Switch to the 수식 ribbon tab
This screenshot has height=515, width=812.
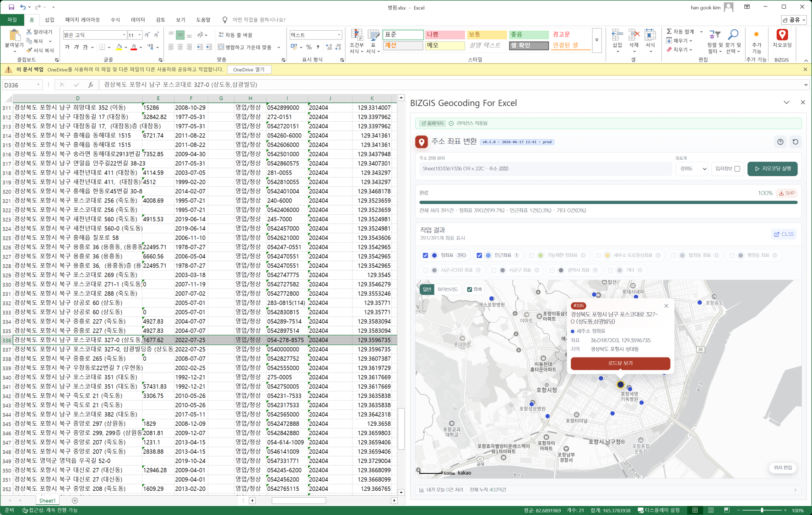(115, 20)
